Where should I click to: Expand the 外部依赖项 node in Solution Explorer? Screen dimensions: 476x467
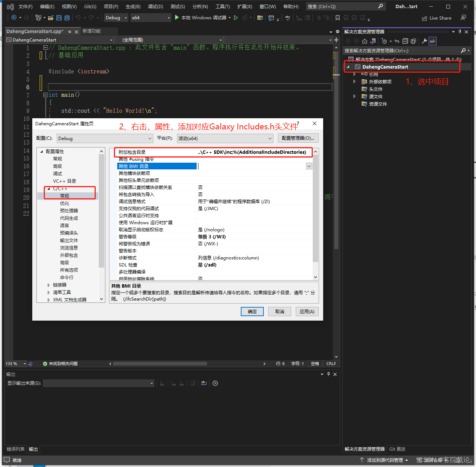pos(354,82)
